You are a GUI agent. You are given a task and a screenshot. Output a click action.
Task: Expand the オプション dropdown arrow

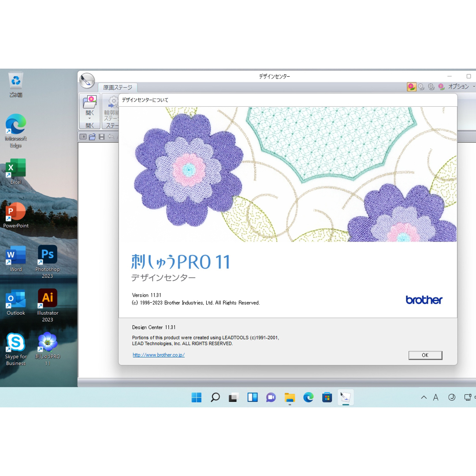pyautogui.click(x=473, y=87)
